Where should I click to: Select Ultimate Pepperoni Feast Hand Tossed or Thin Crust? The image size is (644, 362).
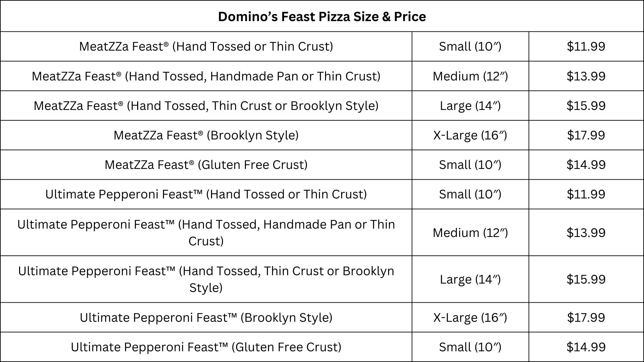coord(206,194)
